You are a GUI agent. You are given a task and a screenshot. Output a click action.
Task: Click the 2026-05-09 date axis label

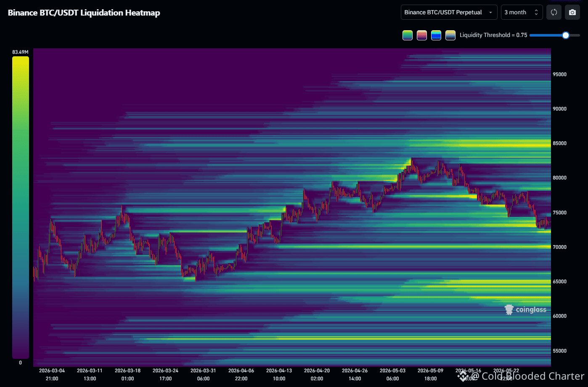pos(430,371)
